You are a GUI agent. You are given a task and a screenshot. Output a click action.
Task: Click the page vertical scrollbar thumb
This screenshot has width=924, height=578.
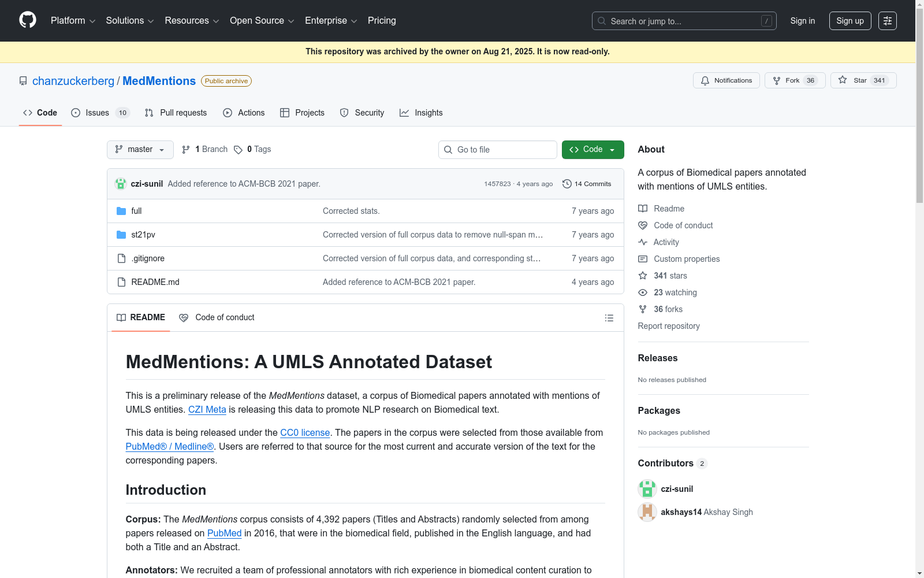click(x=919, y=105)
